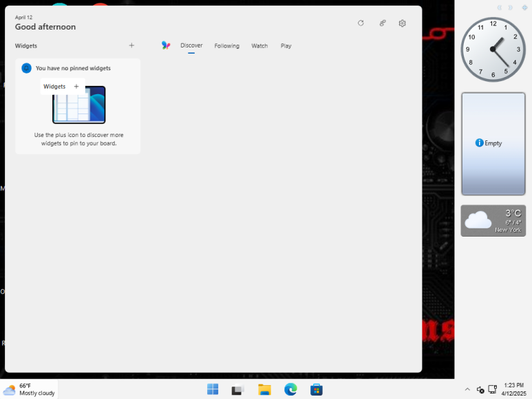This screenshot has width=532, height=399.
Task: Click the colorful Copilot feed logo
Action: pos(166,45)
